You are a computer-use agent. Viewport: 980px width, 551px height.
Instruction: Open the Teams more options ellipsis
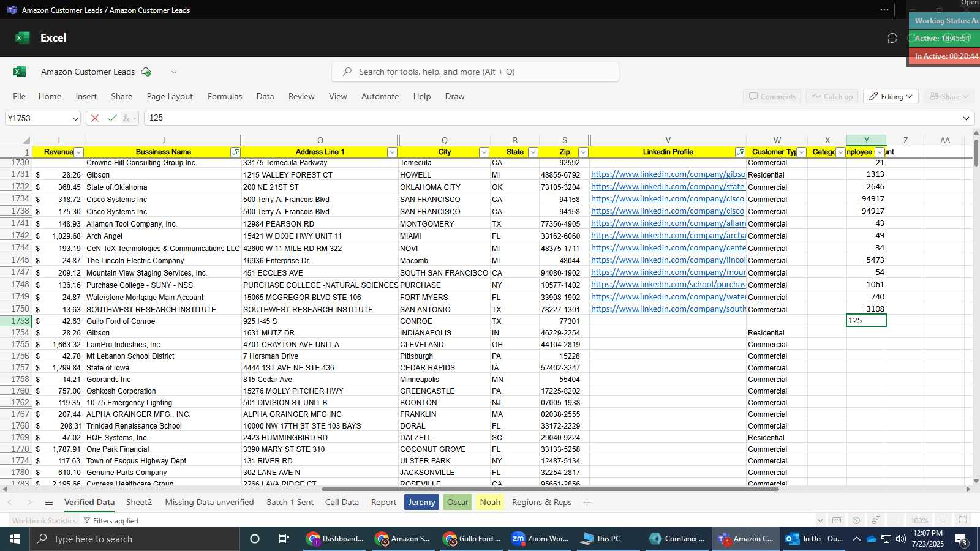[x=884, y=10]
